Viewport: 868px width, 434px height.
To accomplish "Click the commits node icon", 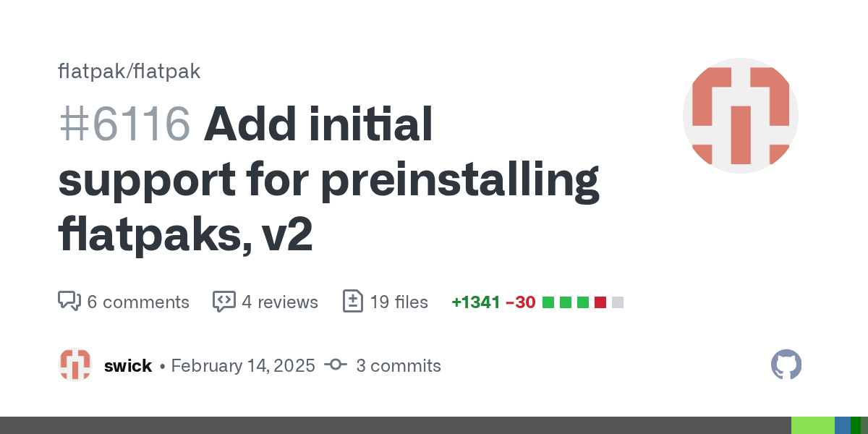I will coord(336,365).
